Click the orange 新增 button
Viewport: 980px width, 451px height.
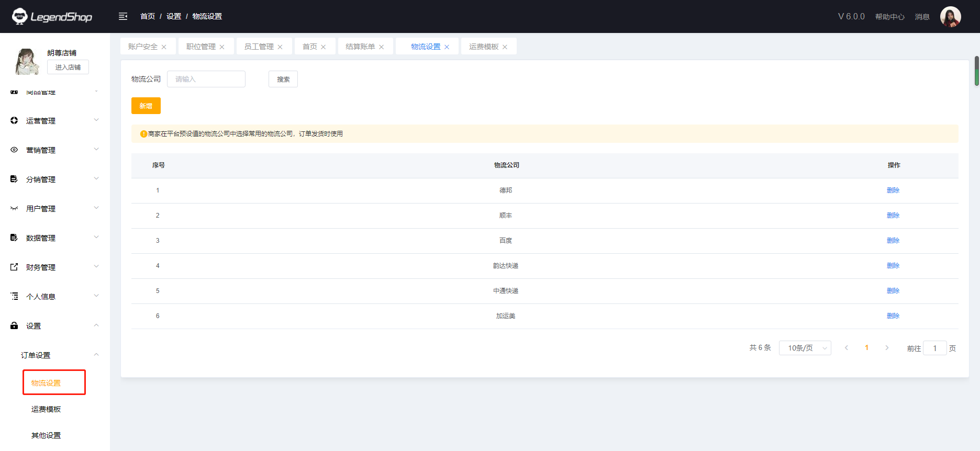(146, 106)
